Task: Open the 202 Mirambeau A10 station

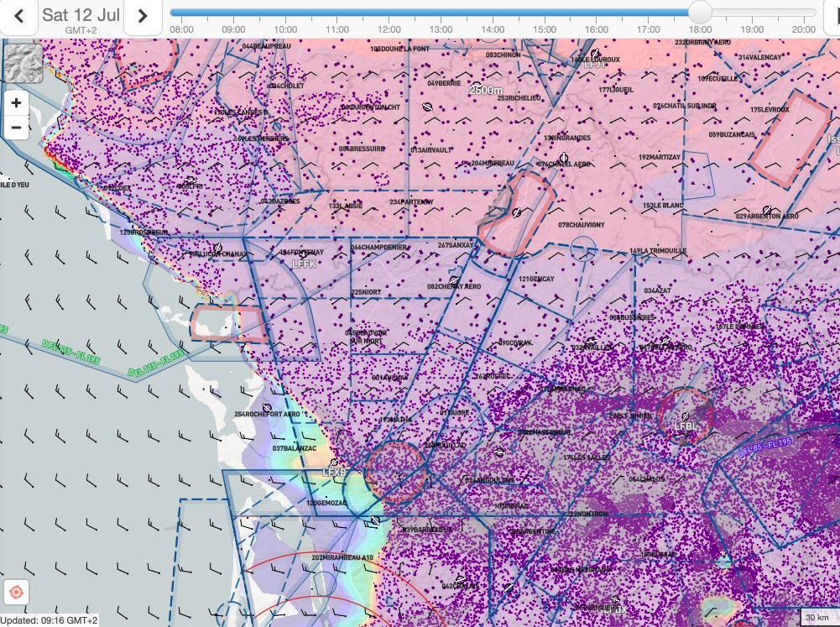Action: click(x=342, y=557)
